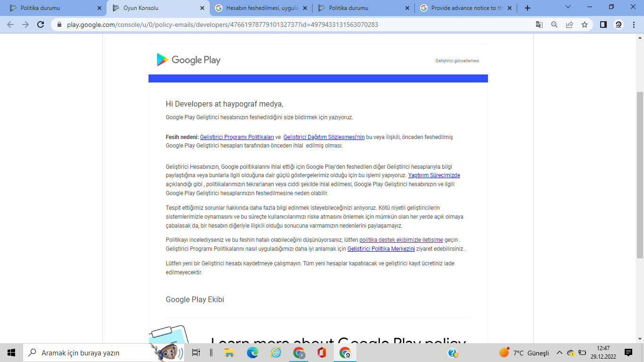Screen dimensions: 644x362
Task: Open Microsoft Edge from the taskbar
Action: click(253, 353)
